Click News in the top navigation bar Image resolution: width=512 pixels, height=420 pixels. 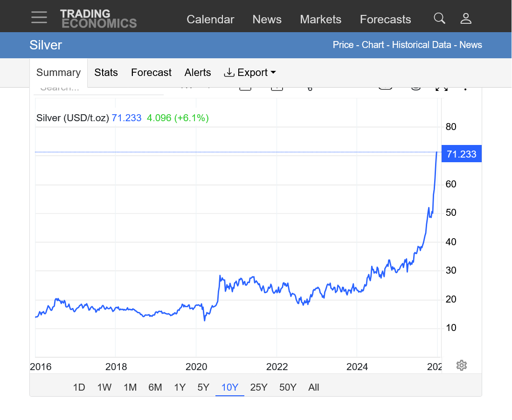[x=267, y=19]
